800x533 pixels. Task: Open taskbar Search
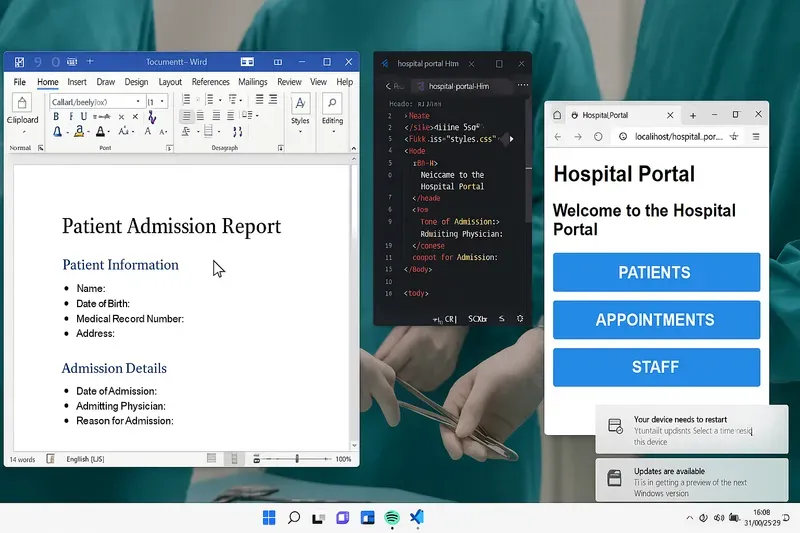point(293,518)
